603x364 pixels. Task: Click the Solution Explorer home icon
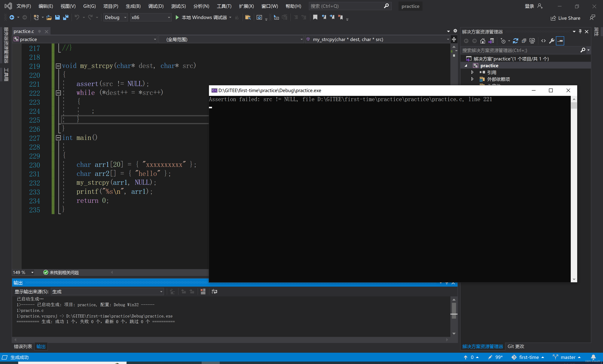pos(482,41)
